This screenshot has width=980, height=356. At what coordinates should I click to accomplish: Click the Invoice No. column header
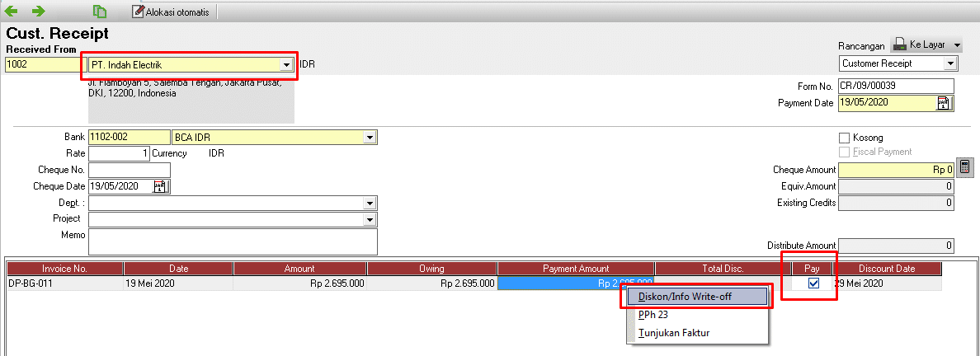(65, 269)
